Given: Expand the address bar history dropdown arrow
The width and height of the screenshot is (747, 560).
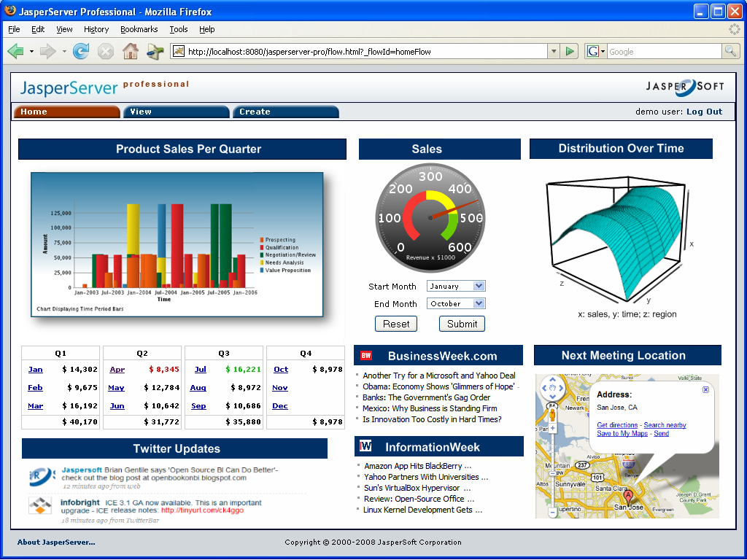Looking at the screenshot, I should tap(553, 51).
